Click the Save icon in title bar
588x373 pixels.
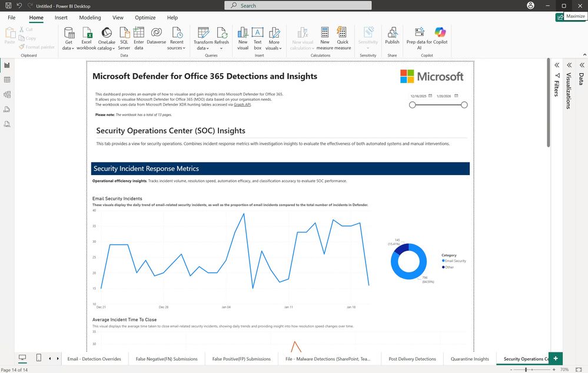8,6
